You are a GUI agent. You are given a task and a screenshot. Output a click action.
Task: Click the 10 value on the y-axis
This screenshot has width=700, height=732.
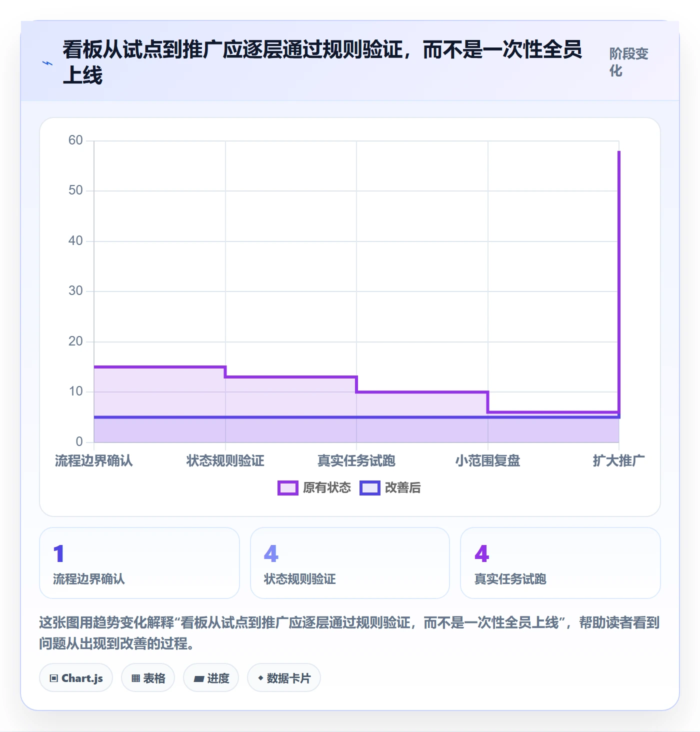coord(75,391)
